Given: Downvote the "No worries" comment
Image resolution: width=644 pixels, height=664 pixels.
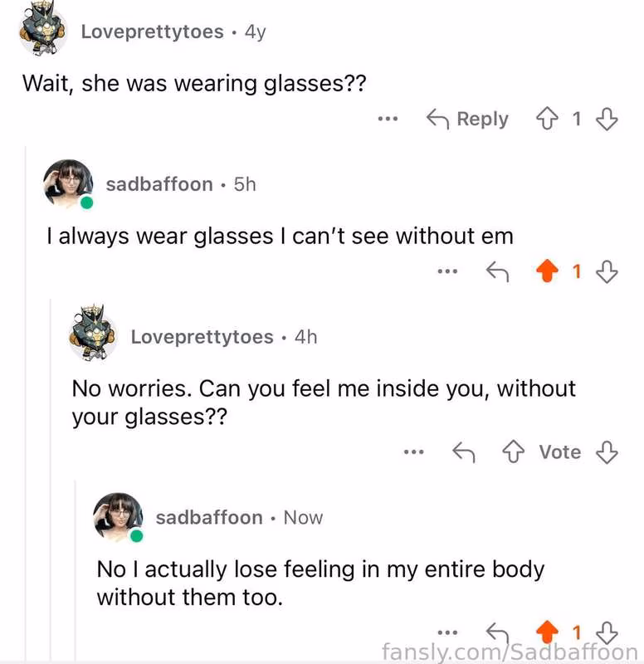Looking at the screenshot, I should pos(608,452).
